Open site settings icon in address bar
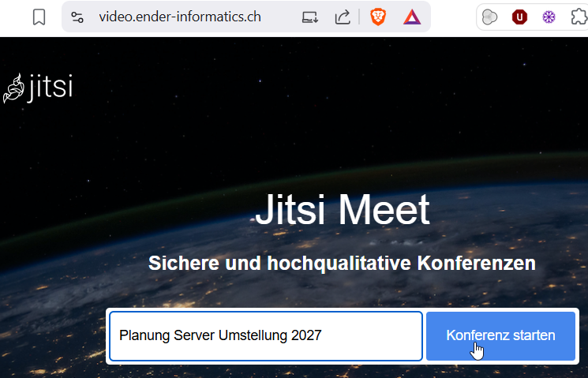Viewport: 588px width, 378px height. pyautogui.click(x=77, y=17)
